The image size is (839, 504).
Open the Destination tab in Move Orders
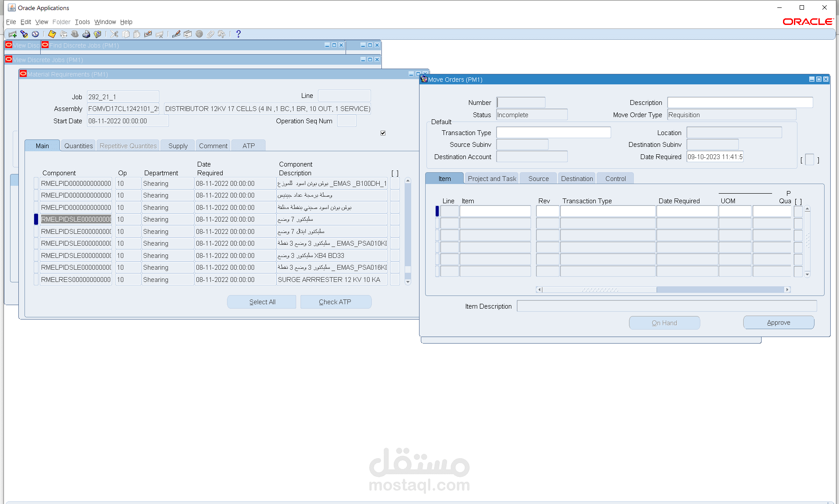(577, 178)
